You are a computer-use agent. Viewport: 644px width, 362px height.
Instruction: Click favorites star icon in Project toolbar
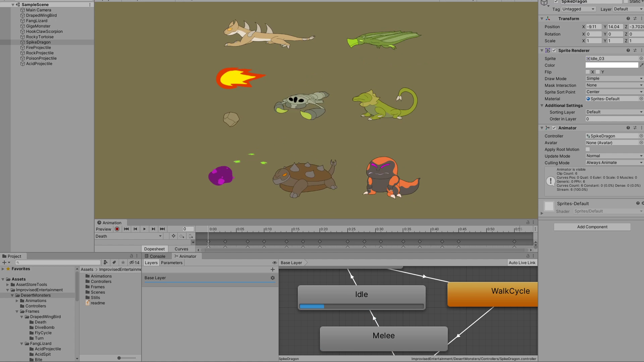click(123, 262)
